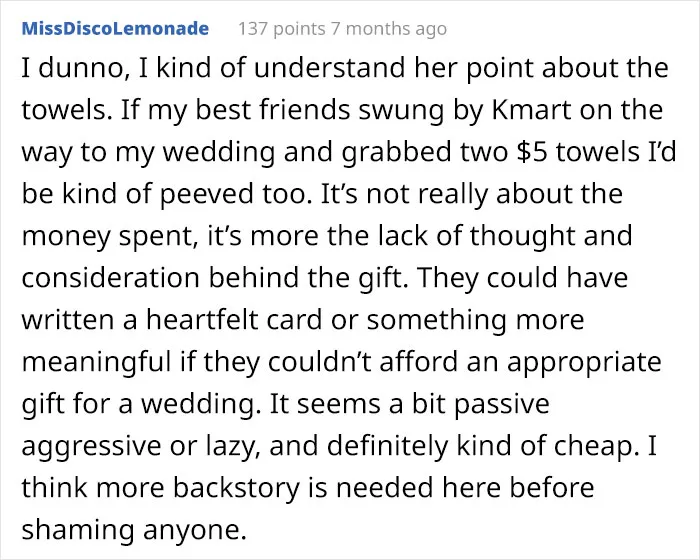Click the 137 points score text
The image size is (700, 560).
click(x=282, y=29)
